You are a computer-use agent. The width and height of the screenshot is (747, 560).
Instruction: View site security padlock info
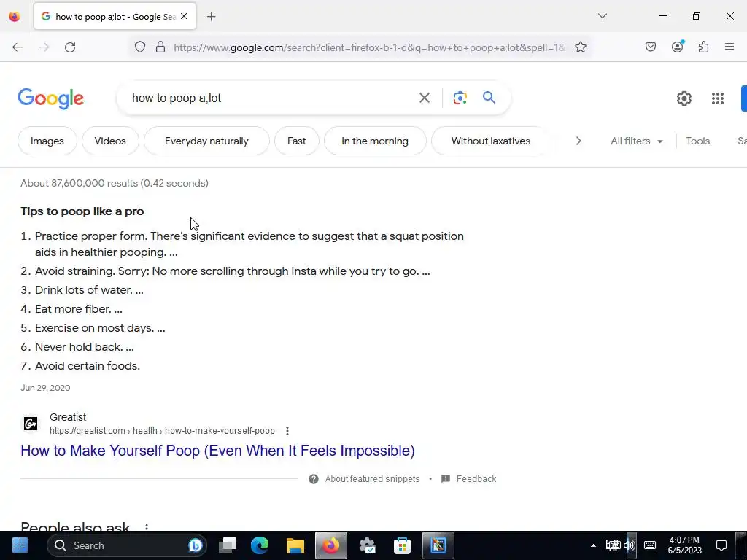pyautogui.click(x=160, y=47)
